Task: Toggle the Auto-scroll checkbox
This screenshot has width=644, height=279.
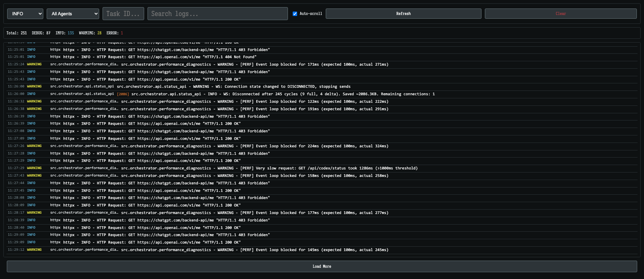Action: tap(295, 14)
